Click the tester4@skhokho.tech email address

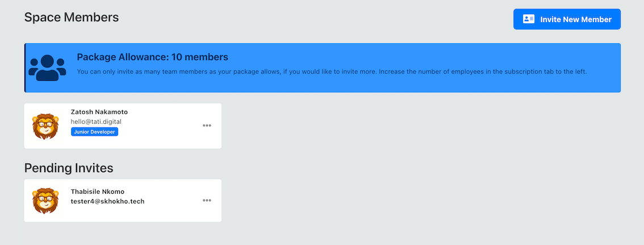point(107,201)
